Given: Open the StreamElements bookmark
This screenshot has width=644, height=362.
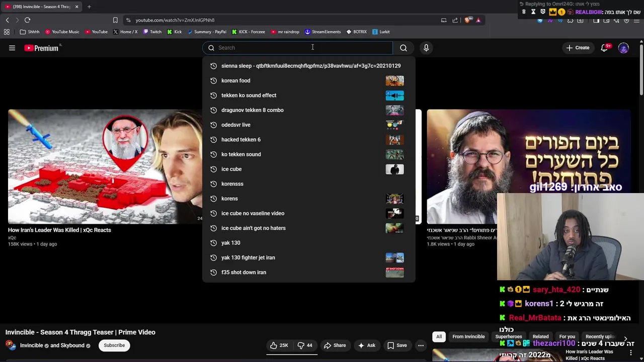Looking at the screenshot, I should [x=323, y=32].
